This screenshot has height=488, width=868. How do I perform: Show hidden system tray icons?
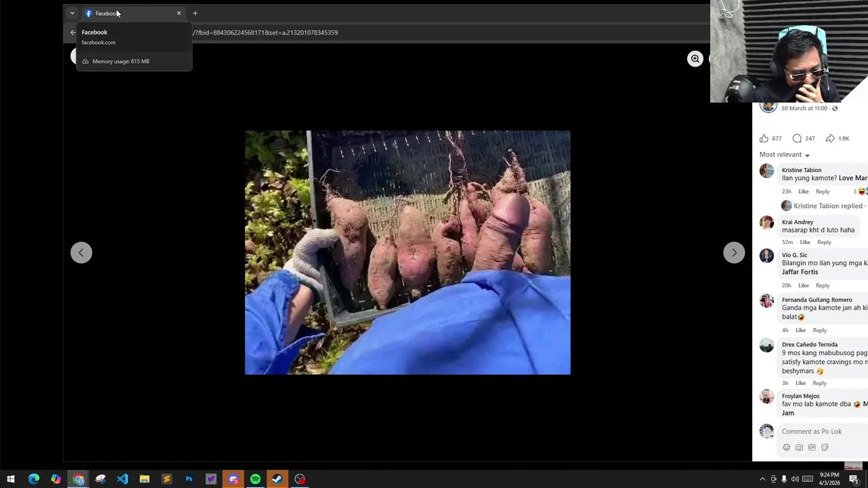tap(762, 479)
